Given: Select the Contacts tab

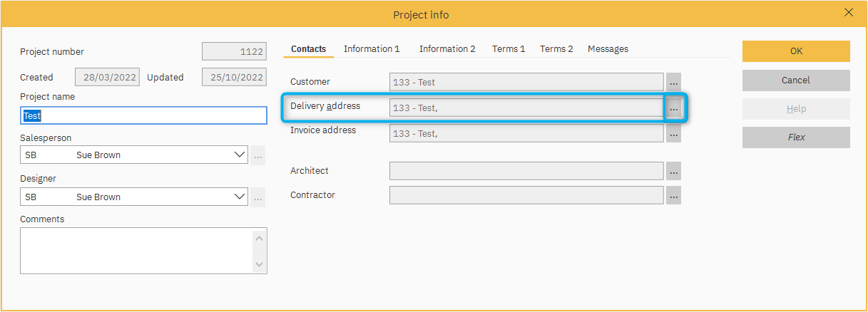Looking at the screenshot, I should (x=308, y=49).
